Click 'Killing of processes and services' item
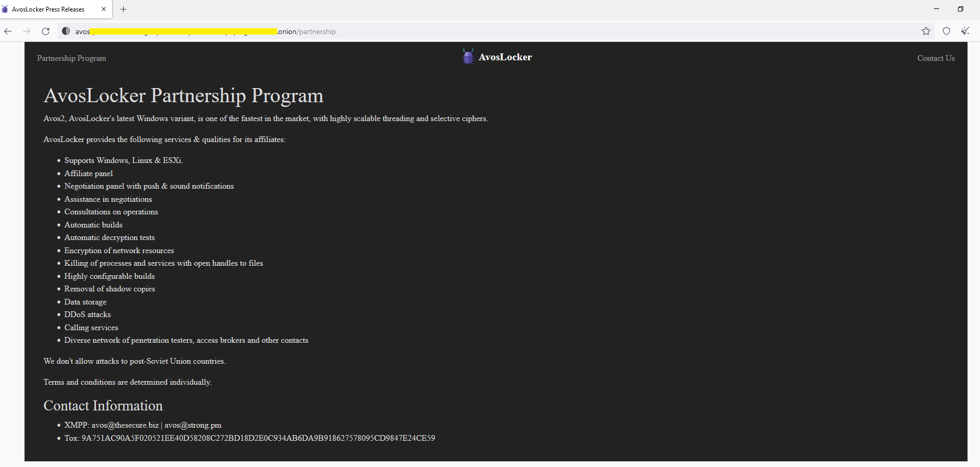This screenshot has width=980, height=467. coord(163,263)
